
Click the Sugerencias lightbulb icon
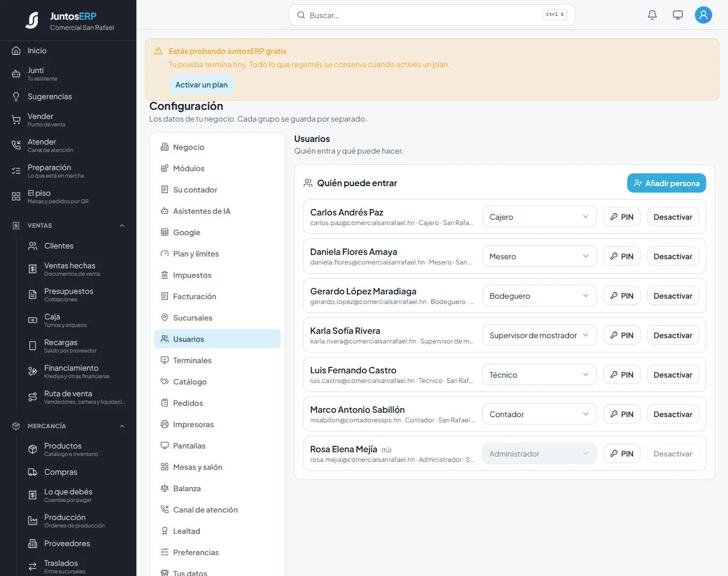(16, 97)
